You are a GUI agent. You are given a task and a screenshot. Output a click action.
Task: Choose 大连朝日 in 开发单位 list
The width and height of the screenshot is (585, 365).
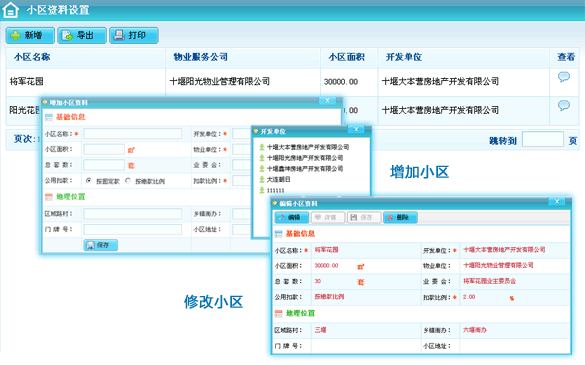coord(278,180)
